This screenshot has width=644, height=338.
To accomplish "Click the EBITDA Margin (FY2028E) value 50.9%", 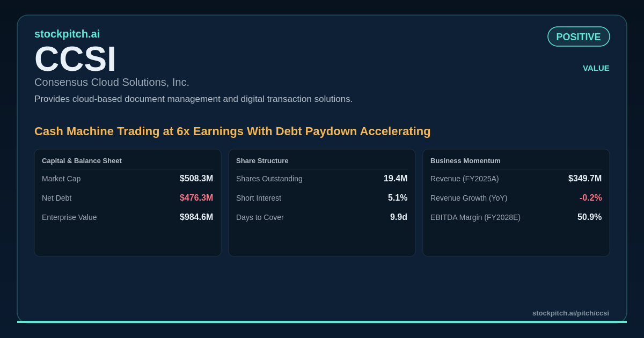I will tap(590, 217).
